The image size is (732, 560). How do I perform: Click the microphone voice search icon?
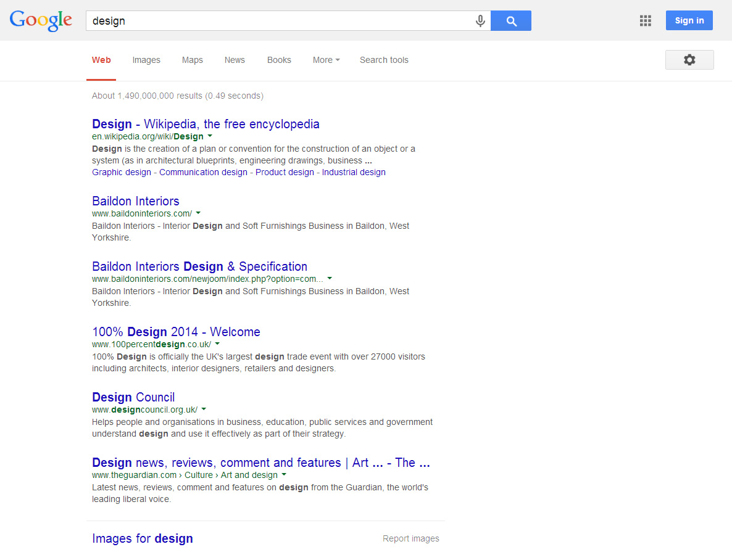480,21
